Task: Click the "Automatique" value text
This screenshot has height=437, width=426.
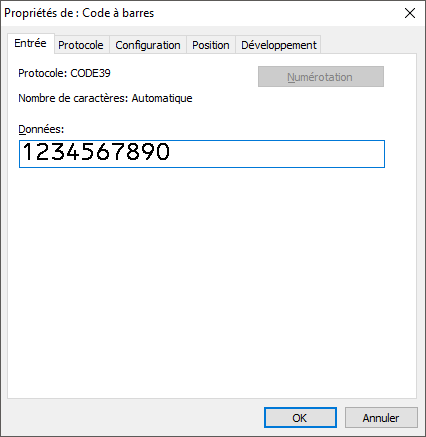Action: 162,98
